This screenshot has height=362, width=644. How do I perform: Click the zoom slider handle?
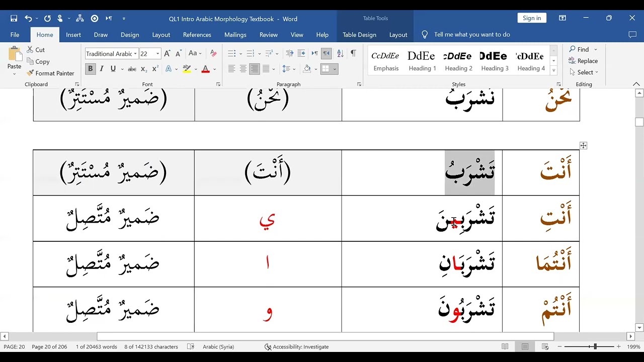tap(595, 346)
